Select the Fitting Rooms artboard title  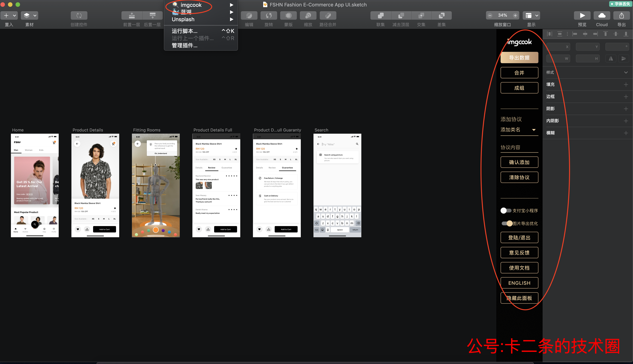tap(146, 130)
